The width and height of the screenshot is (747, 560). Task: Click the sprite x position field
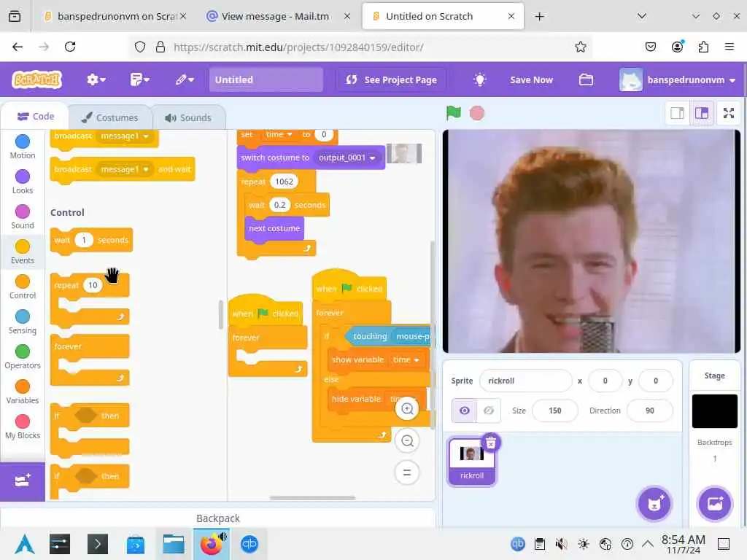tap(605, 381)
